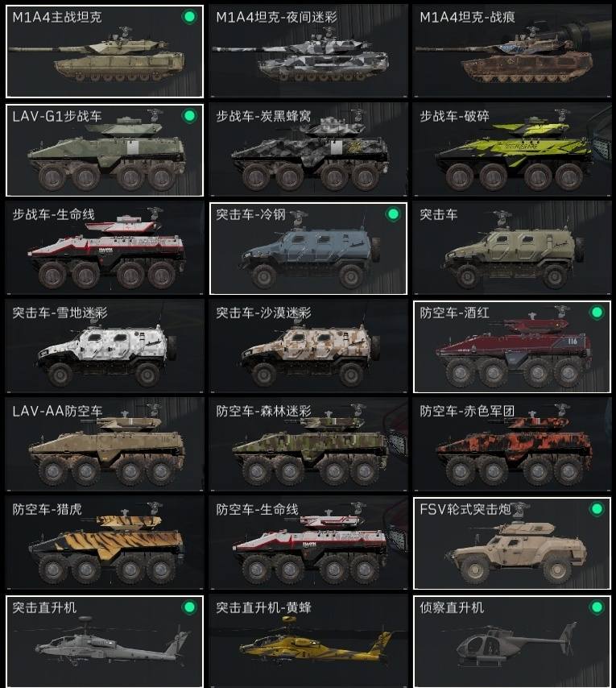Select the 防空车-赤色军团 red camo
The image size is (616, 688).
click(x=512, y=445)
